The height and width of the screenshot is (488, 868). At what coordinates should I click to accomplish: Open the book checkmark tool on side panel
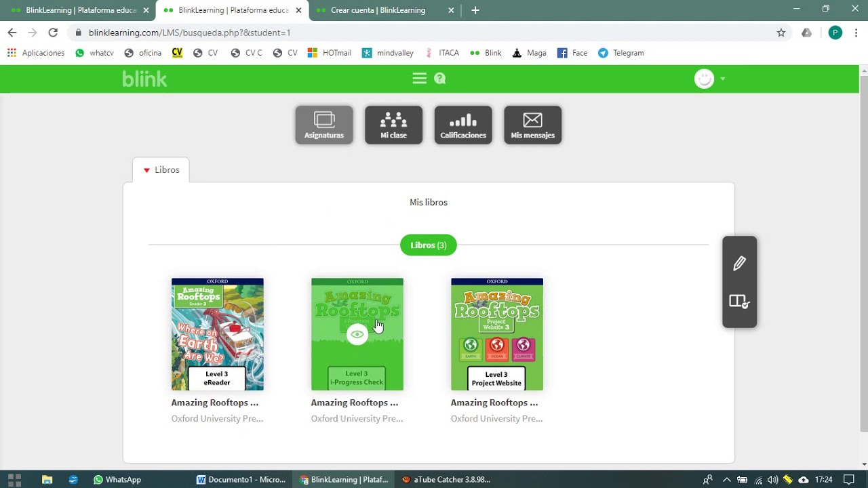coord(739,302)
